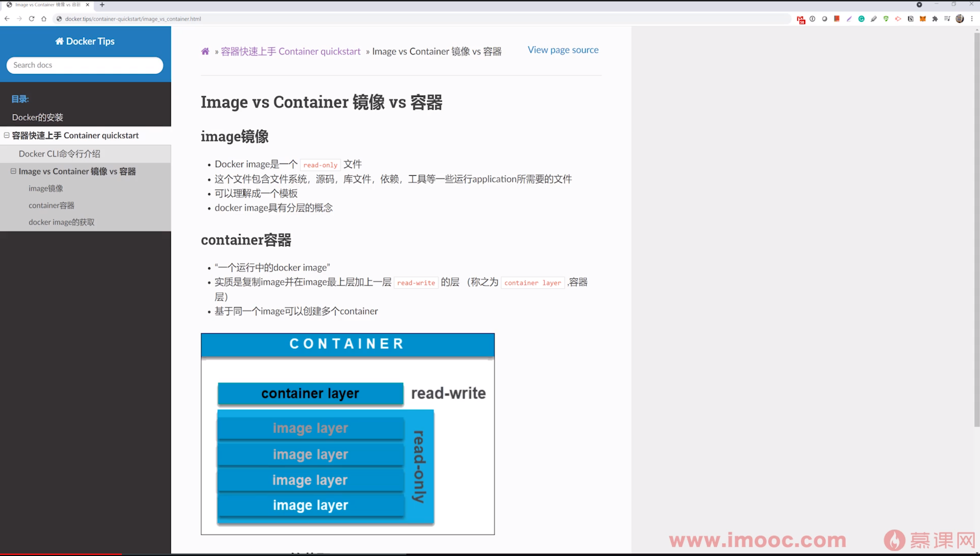
Task: Open the Container quickstart breadcrumb link
Action: click(290, 51)
